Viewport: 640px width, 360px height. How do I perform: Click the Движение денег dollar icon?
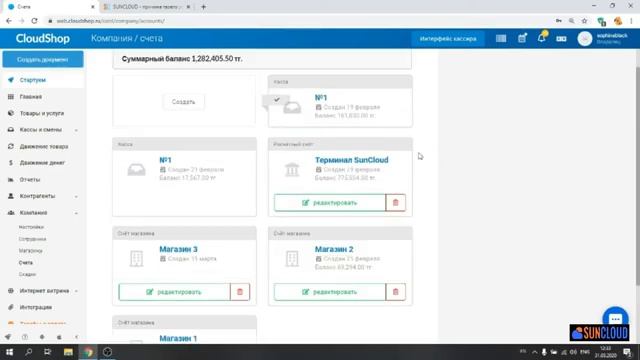[x=11, y=163]
